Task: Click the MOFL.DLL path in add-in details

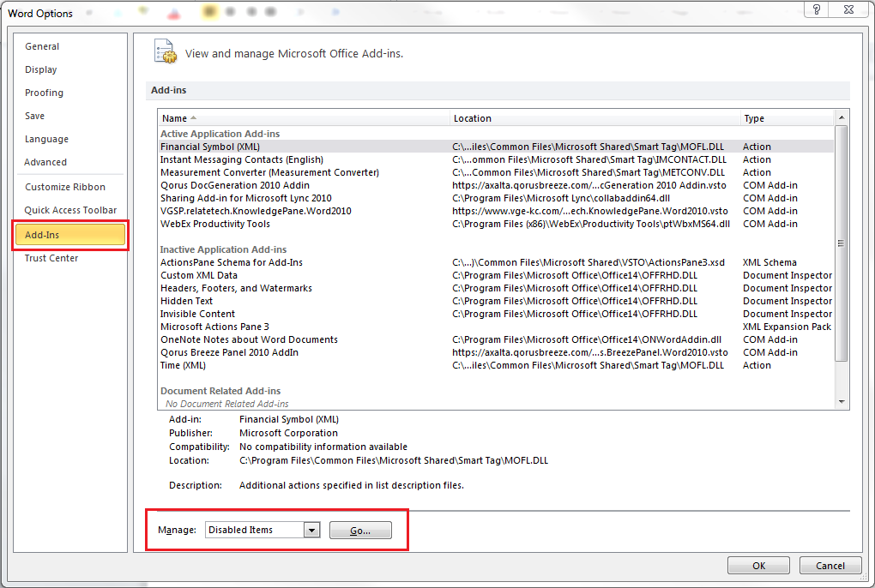Action: (394, 460)
